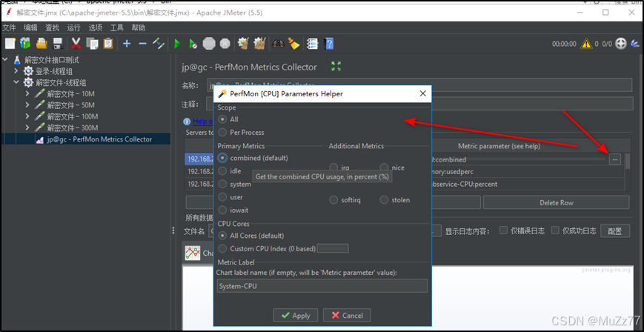Expand the 解密文件 – 10M sampler
644x332 pixels.
(27, 93)
